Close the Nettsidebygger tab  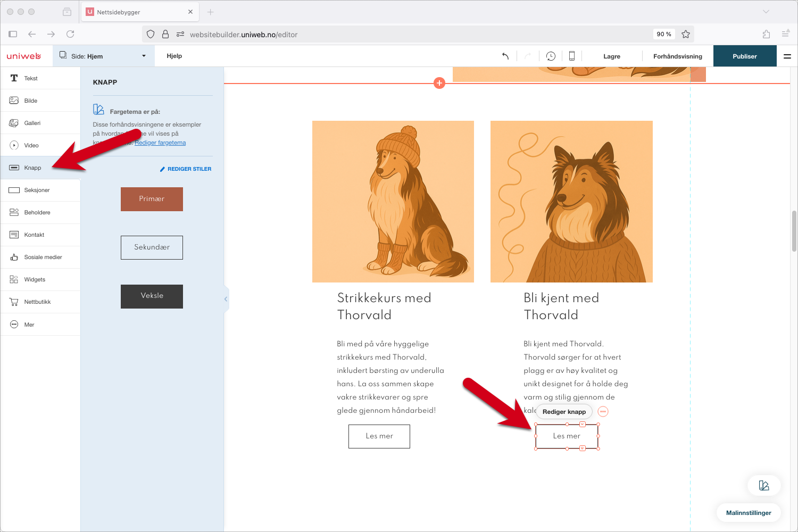(190, 12)
